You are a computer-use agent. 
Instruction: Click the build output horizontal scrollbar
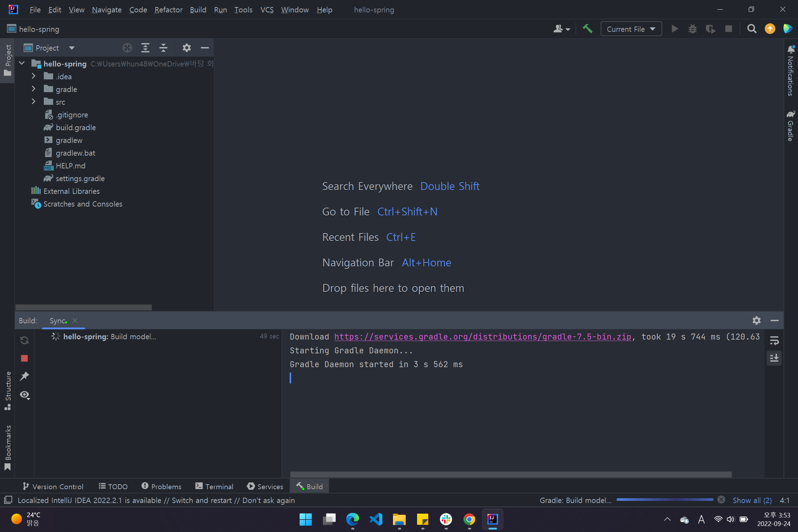[x=511, y=474]
